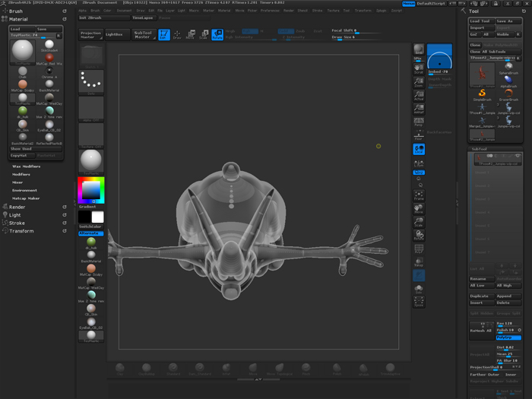532x399 pixels.
Task: Select the white secondary color swatch
Action: (x=97, y=217)
